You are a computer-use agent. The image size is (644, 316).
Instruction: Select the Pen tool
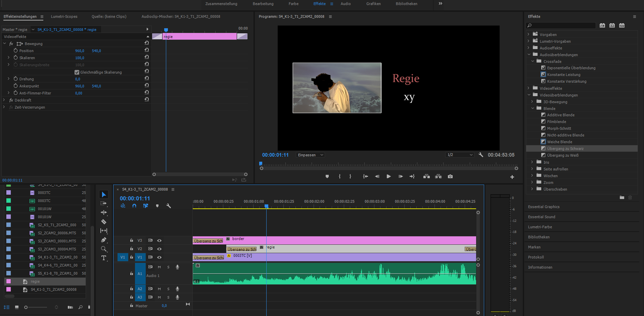coord(104,240)
